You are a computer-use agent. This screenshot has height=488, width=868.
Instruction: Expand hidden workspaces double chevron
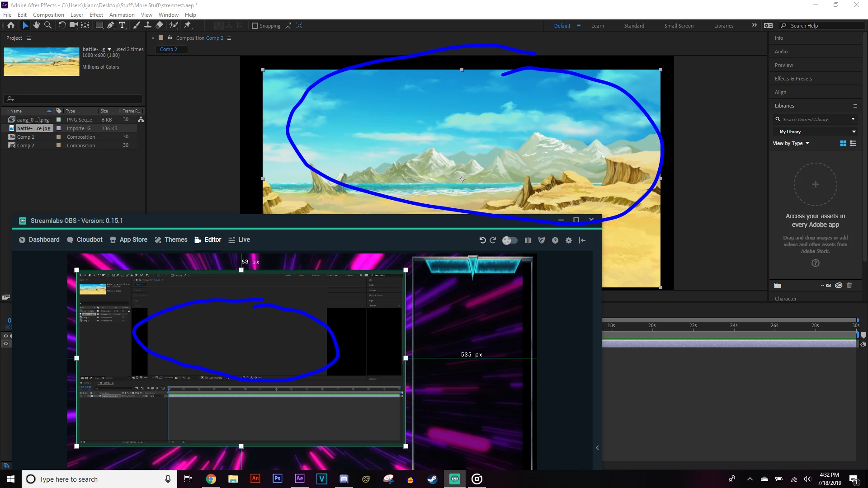pyautogui.click(x=754, y=25)
